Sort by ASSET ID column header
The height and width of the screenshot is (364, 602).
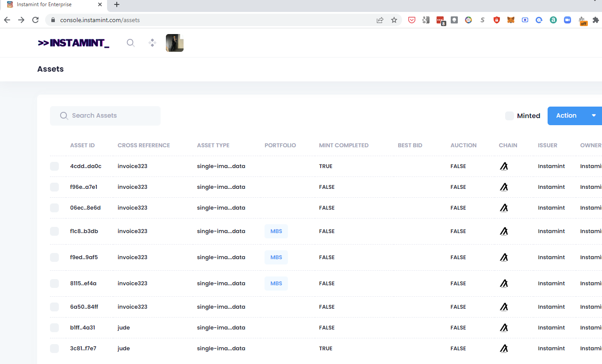pyautogui.click(x=82, y=145)
